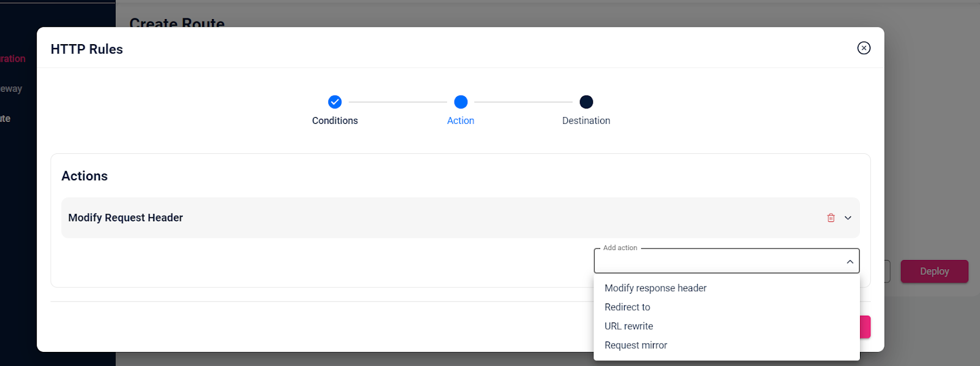Viewport: 980px width, 366px height.
Task: Select the Destination step circle
Action: tap(586, 102)
